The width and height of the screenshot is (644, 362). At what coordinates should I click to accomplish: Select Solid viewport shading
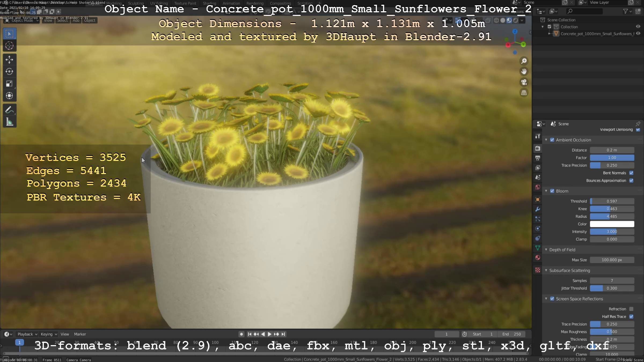click(x=503, y=20)
